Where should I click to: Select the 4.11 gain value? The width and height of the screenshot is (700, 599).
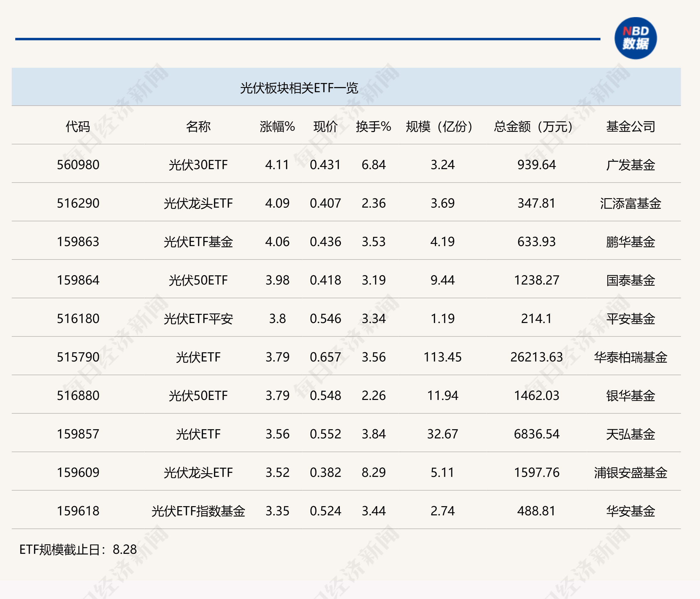(277, 165)
